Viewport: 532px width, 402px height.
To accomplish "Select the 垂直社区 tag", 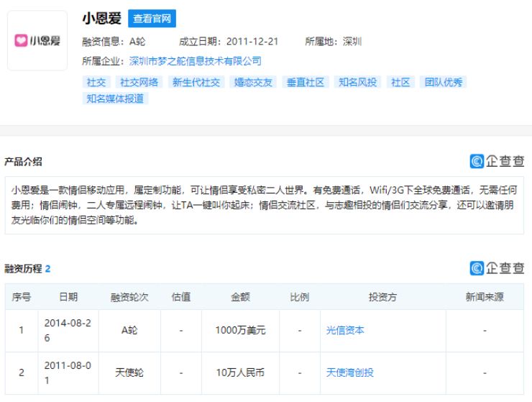I will [x=306, y=82].
